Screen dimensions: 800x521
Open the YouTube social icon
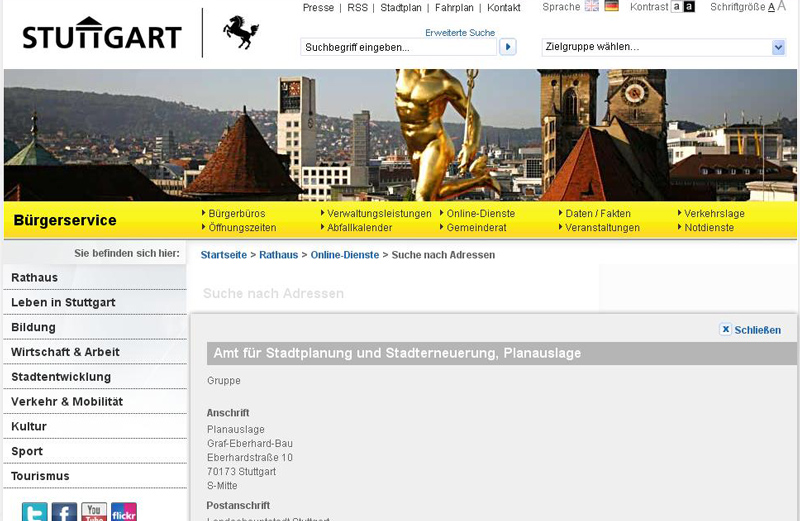tap(94, 512)
